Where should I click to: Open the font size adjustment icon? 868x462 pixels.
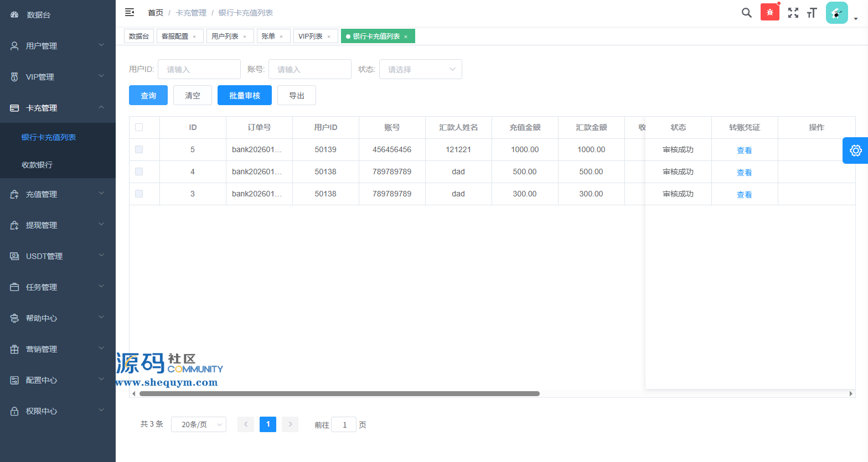812,13
